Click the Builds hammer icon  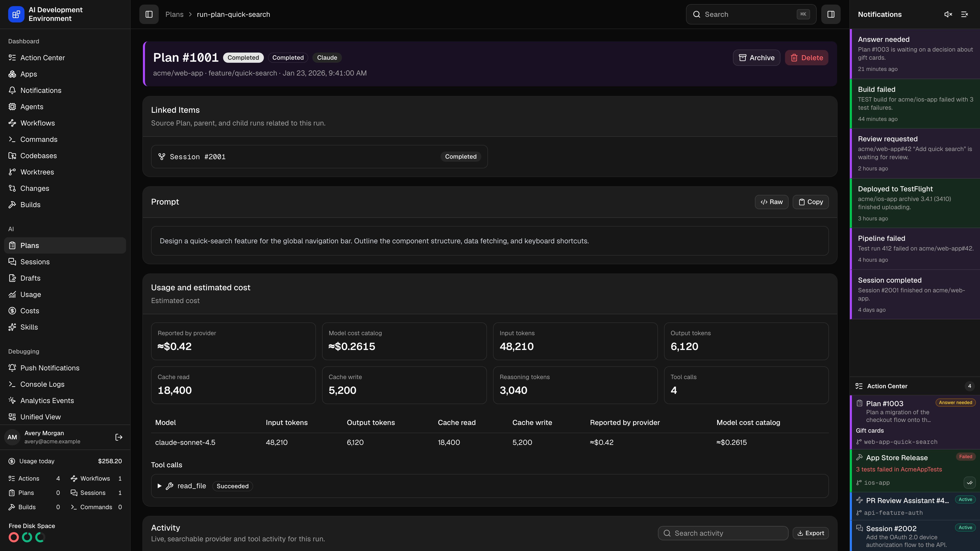coord(12,205)
